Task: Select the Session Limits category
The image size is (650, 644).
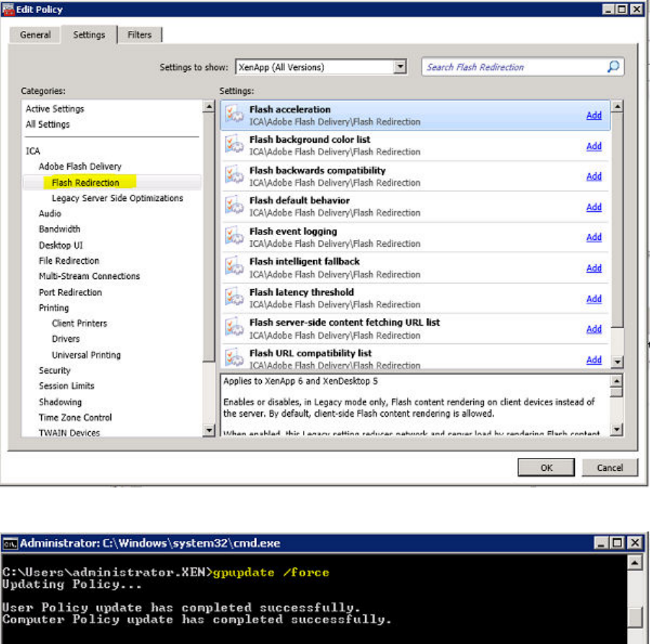Action: pyautogui.click(x=66, y=387)
